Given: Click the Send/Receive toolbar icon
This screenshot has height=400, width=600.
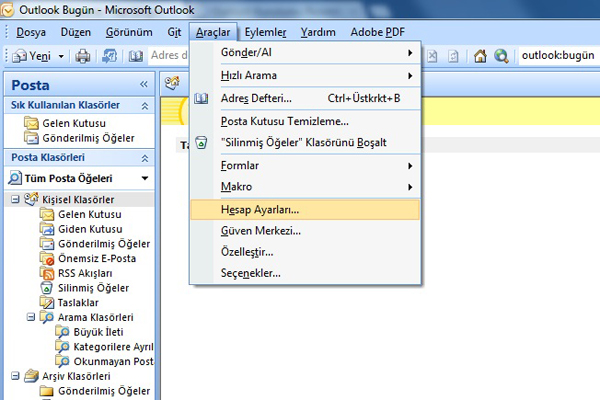Looking at the screenshot, I should (x=109, y=56).
